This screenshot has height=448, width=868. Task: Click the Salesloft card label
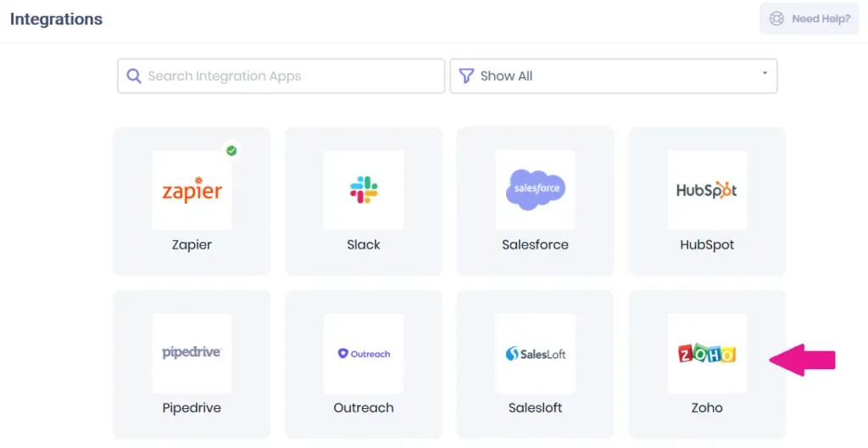click(536, 407)
